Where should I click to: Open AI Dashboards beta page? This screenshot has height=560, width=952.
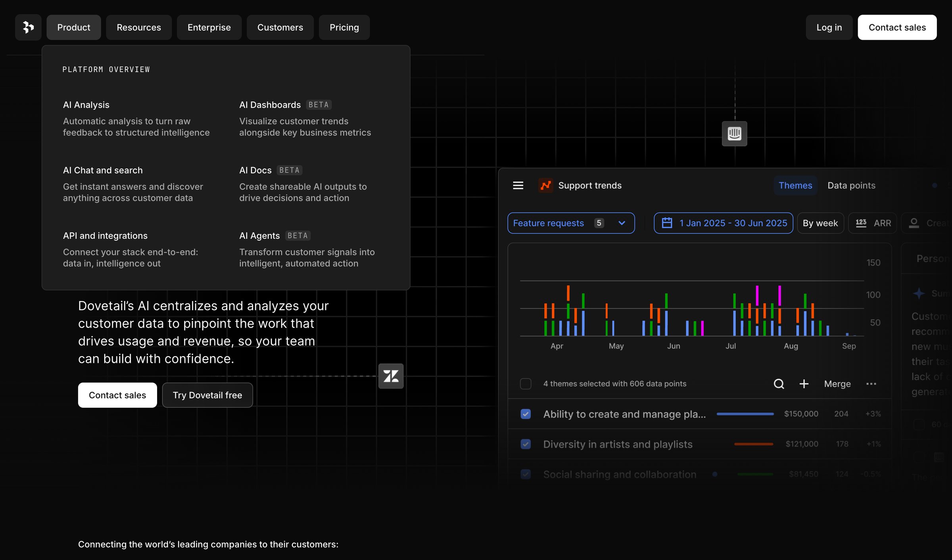[305, 119]
